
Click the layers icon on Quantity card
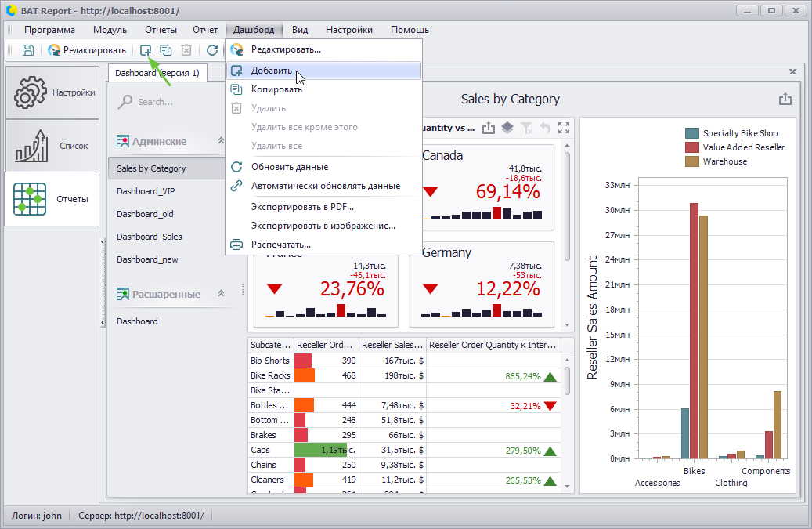(507, 128)
